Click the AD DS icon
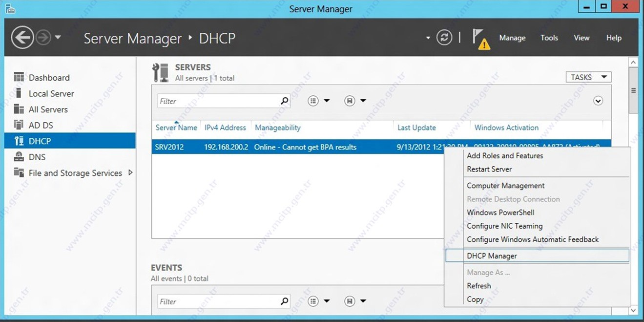Viewport: 644px width, 322px height. (x=19, y=125)
